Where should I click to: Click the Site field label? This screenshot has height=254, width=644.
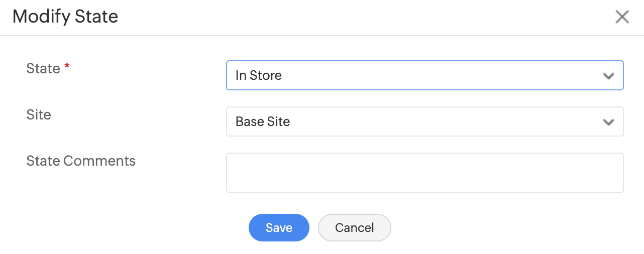click(x=39, y=114)
